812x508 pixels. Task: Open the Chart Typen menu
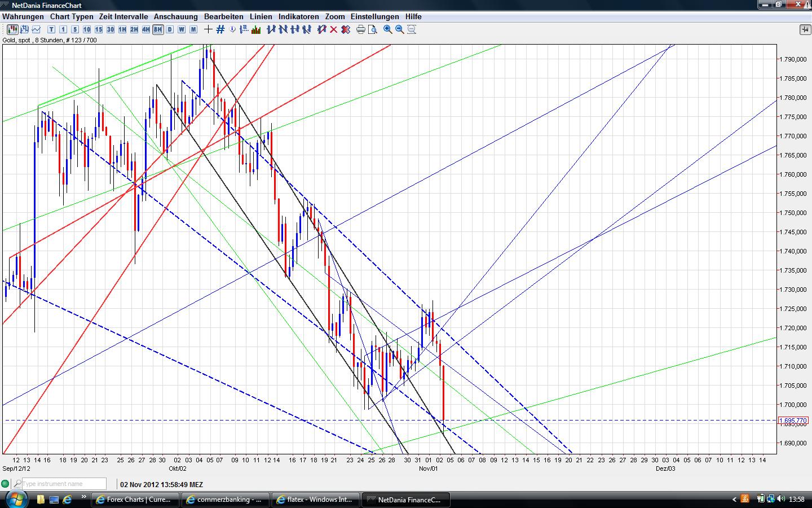click(x=72, y=17)
